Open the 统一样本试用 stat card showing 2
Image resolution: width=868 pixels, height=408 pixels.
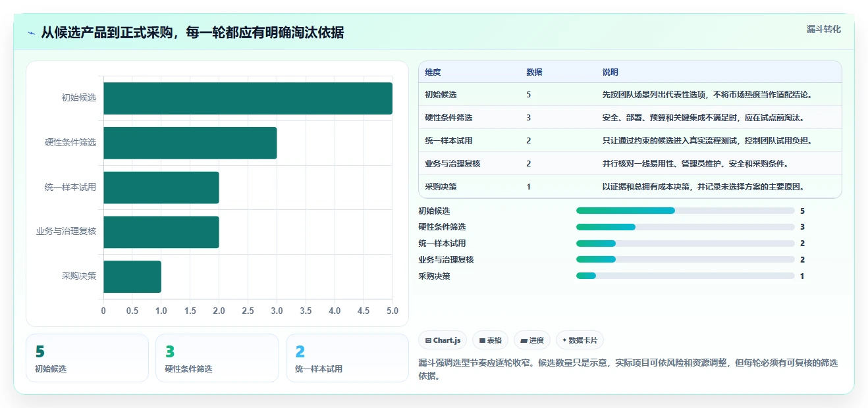tap(347, 358)
